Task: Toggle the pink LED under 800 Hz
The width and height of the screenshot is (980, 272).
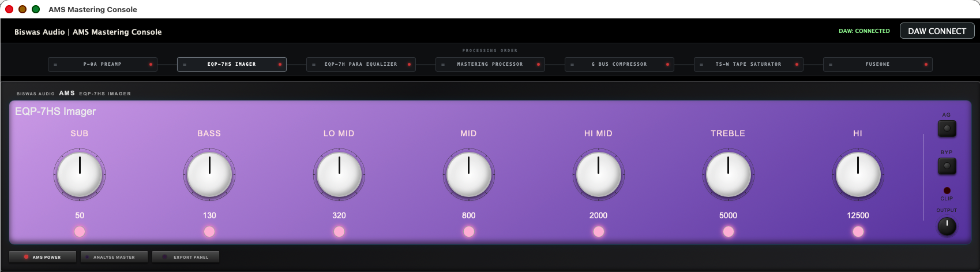Action: tap(468, 232)
